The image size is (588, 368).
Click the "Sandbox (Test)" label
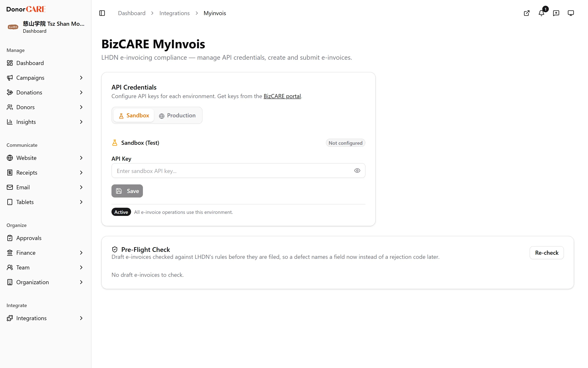(140, 143)
